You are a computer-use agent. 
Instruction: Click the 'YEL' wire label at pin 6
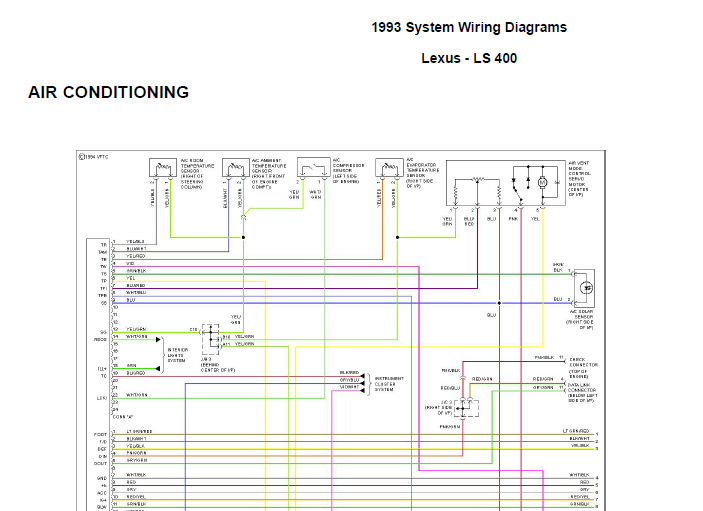tap(130, 278)
